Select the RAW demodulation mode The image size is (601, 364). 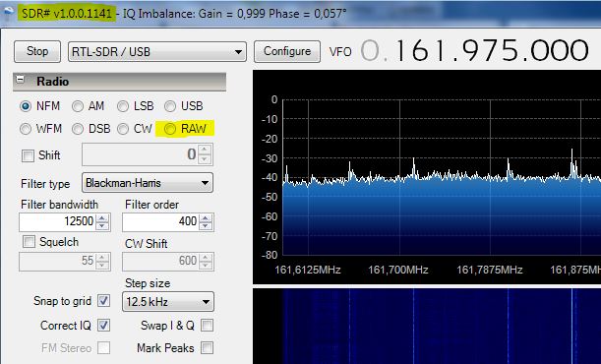pyautogui.click(x=169, y=129)
